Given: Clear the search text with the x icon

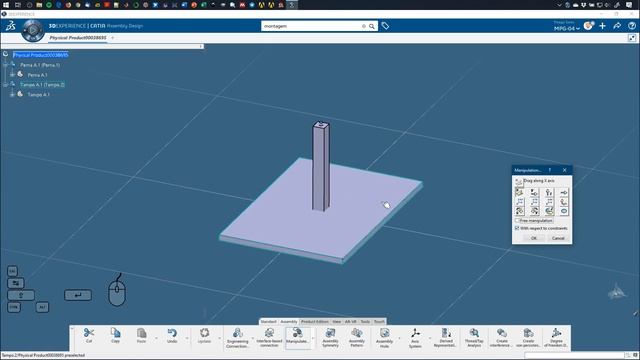Looking at the screenshot, I should coord(364,26).
